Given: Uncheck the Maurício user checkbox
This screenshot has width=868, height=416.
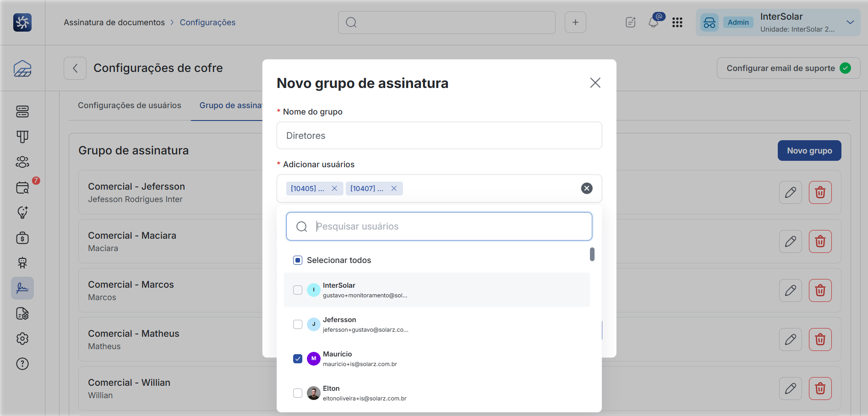Looking at the screenshot, I should 298,359.
